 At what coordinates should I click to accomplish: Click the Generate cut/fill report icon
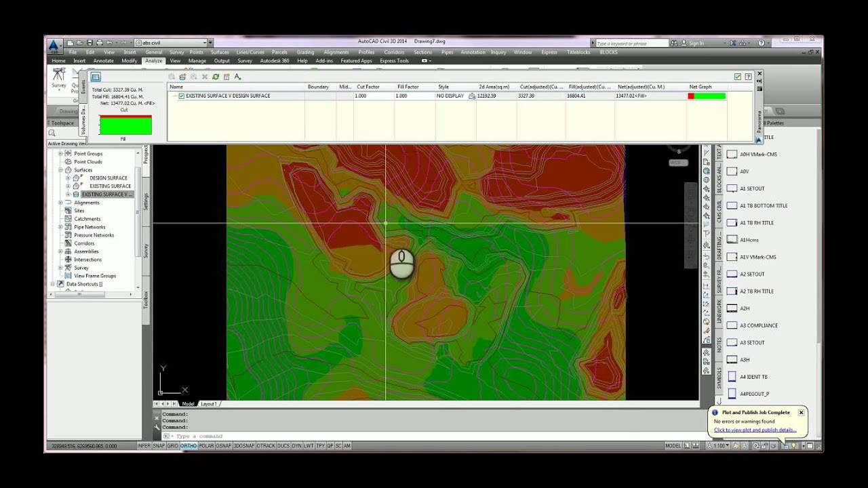(226, 77)
